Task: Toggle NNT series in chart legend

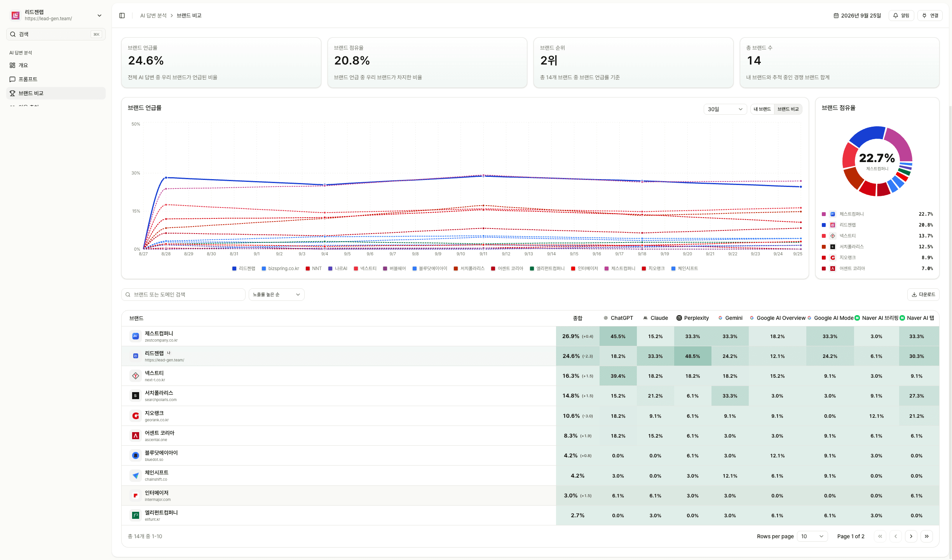Action: pos(314,269)
